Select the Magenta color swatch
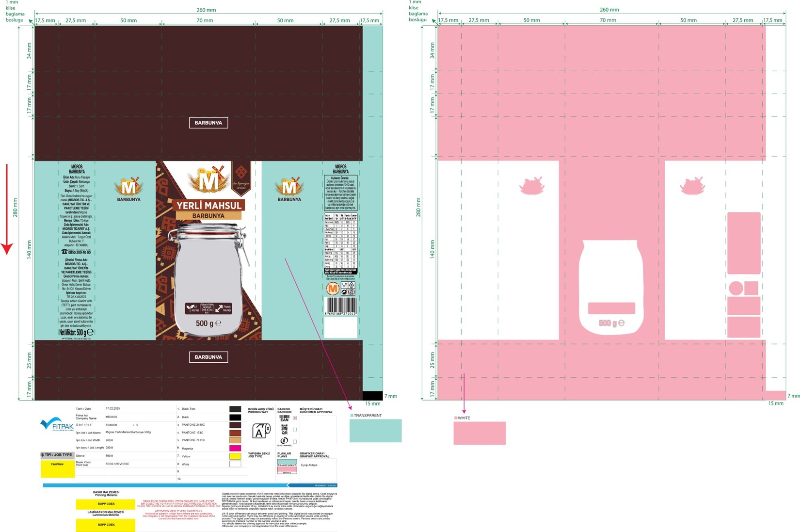The width and height of the screenshot is (800, 532). [x=235, y=448]
